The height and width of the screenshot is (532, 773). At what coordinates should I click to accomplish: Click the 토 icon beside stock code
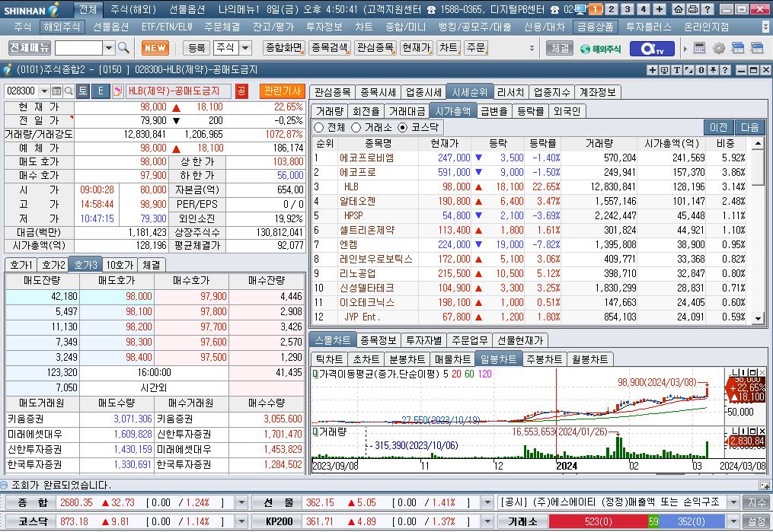point(82,91)
